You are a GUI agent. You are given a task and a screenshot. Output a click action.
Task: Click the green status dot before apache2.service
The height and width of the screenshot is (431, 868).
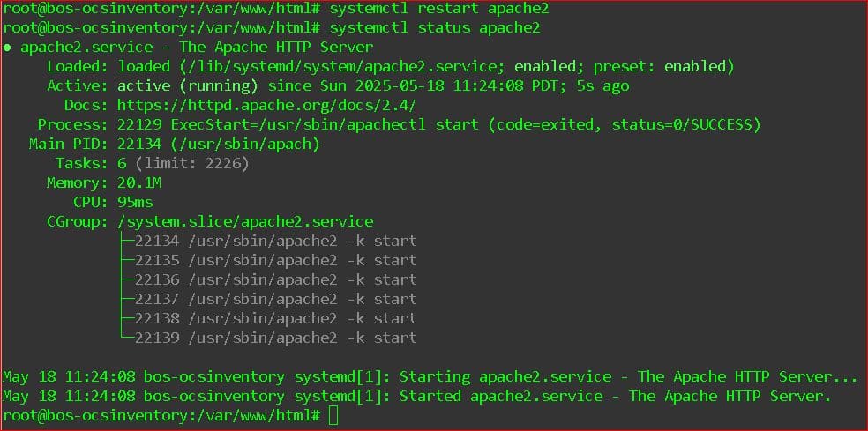(7, 48)
